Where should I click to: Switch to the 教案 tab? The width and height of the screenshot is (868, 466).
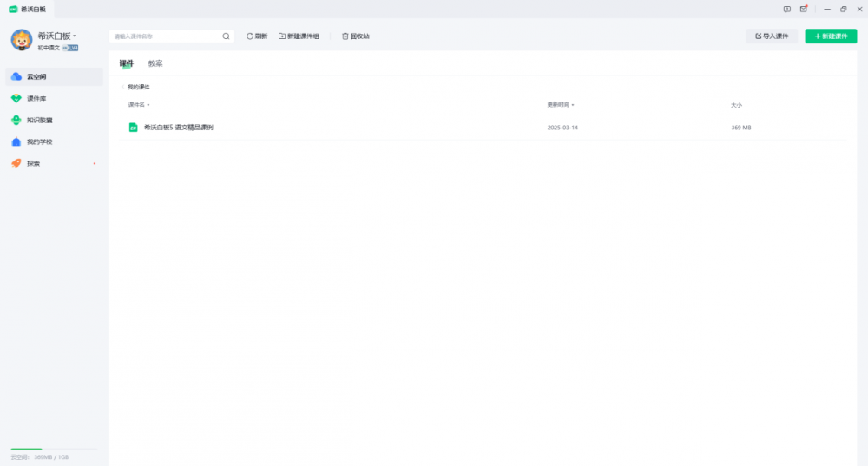(155, 63)
